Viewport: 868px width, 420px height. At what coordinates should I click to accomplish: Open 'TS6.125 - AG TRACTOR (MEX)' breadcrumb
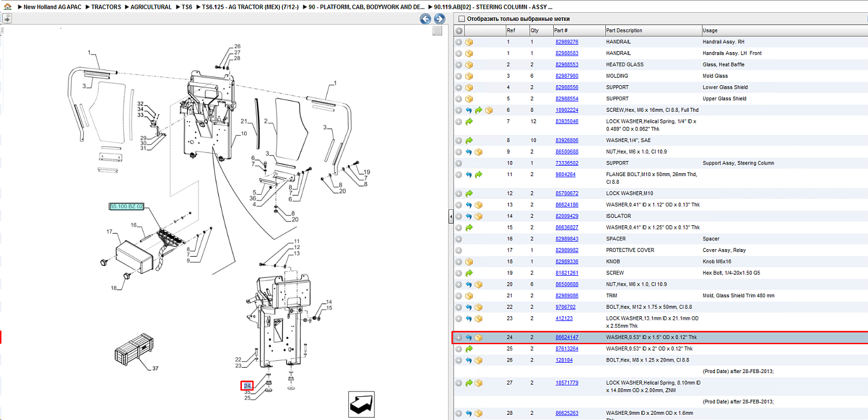pyautogui.click(x=251, y=7)
